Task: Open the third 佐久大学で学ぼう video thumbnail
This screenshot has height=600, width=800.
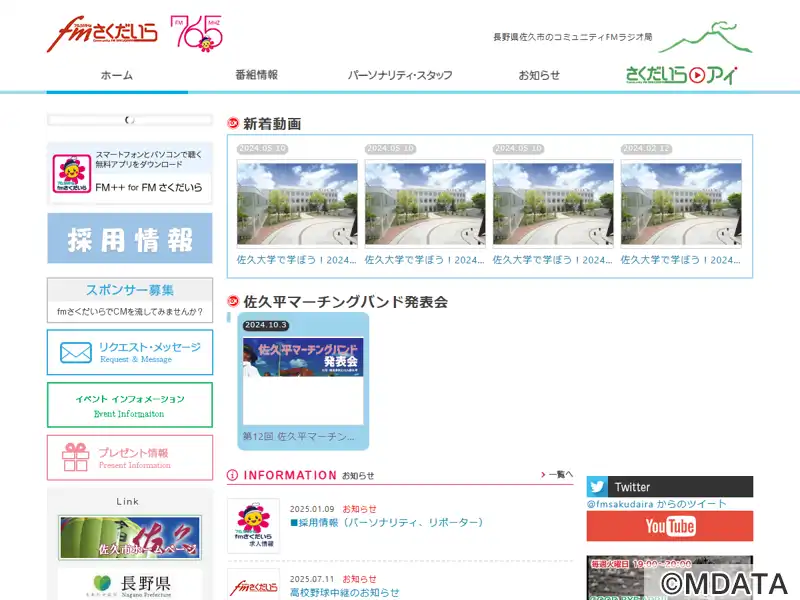Action: [553, 204]
